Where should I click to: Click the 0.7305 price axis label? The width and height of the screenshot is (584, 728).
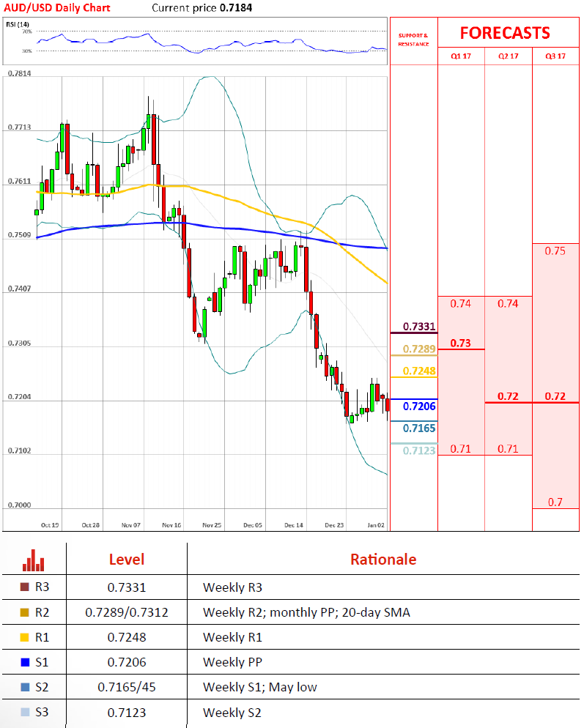coord(20,343)
